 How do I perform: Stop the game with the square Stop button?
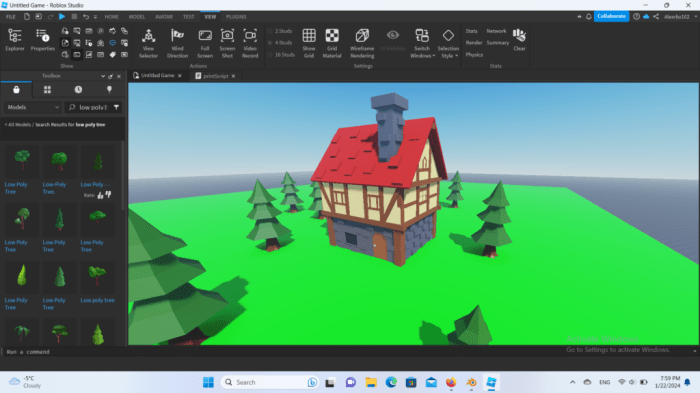(x=74, y=17)
